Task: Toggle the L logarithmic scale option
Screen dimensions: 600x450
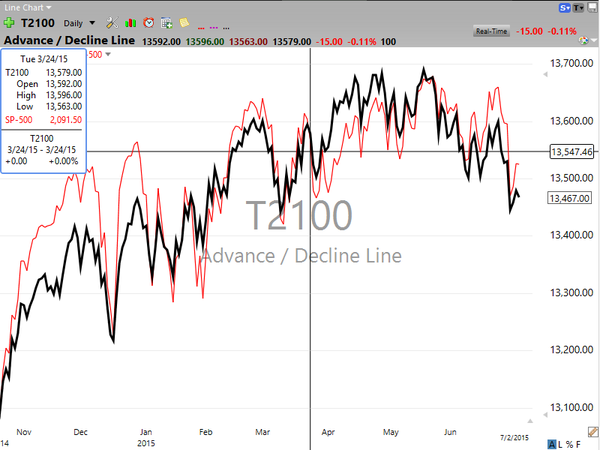Action: point(560,444)
